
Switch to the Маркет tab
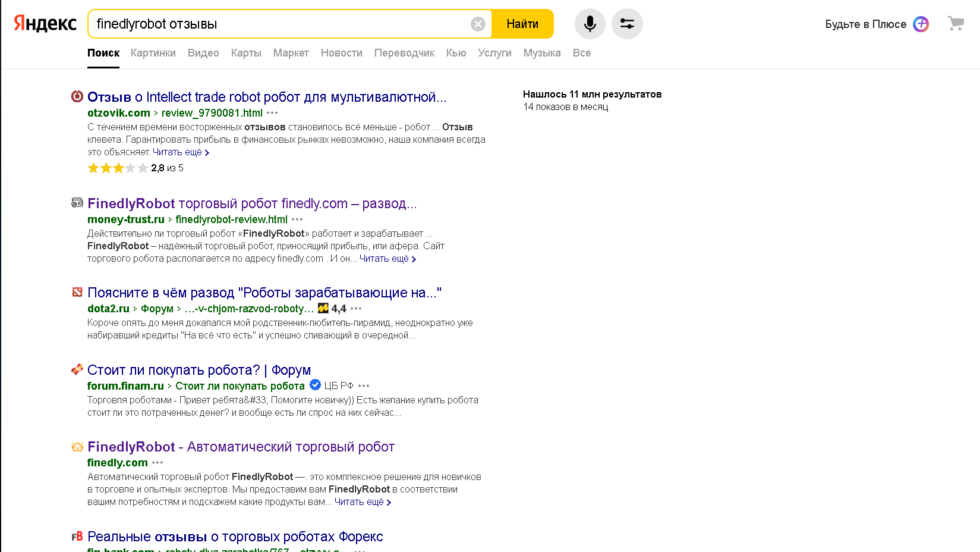click(291, 53)
